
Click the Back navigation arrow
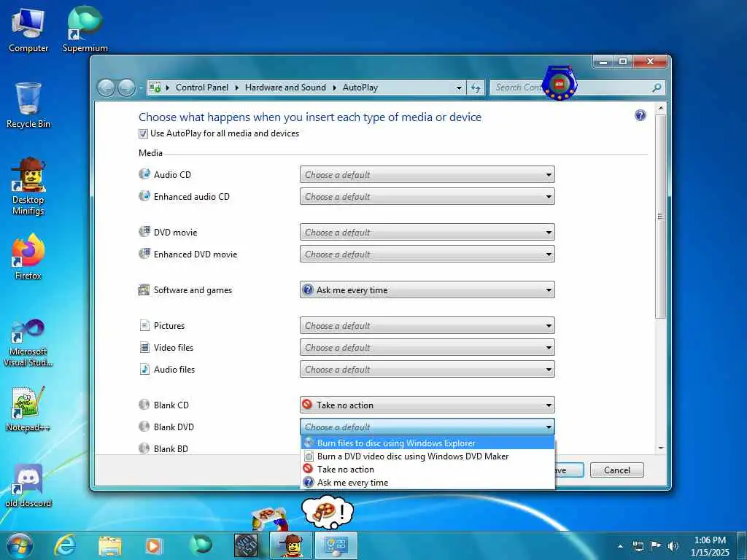click(106, 88)
